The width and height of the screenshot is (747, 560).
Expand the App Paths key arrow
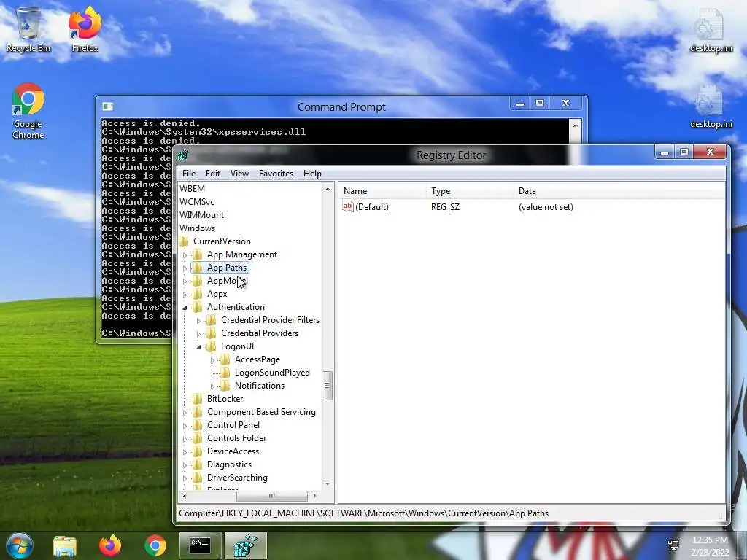pyautogui.click(x=185, y=268)
